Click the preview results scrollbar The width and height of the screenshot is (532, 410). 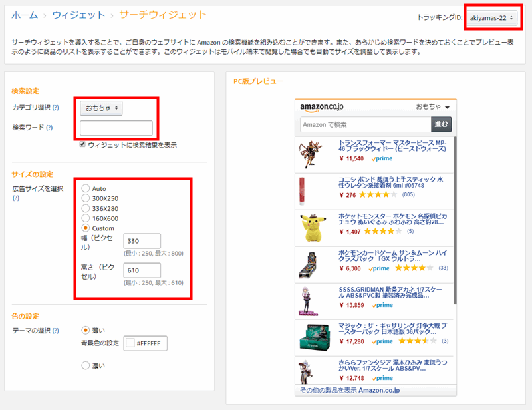click(x=455, y=220)
